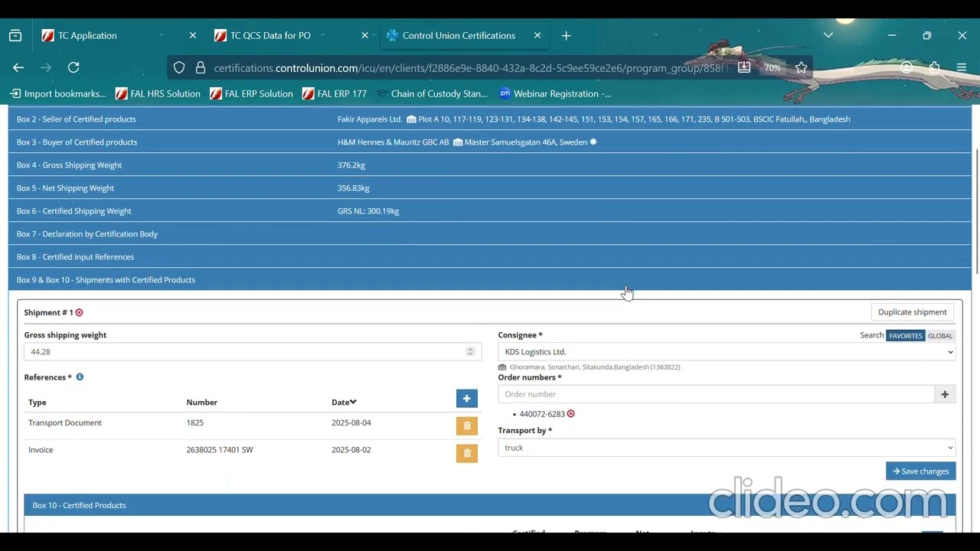Sort references by the Date column
The image size is (980, 551).
click(x=344, y=402)
